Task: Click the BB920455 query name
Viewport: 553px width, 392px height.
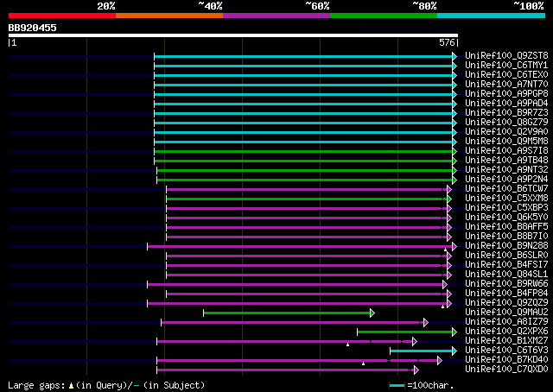Action: tap(33, 28)
